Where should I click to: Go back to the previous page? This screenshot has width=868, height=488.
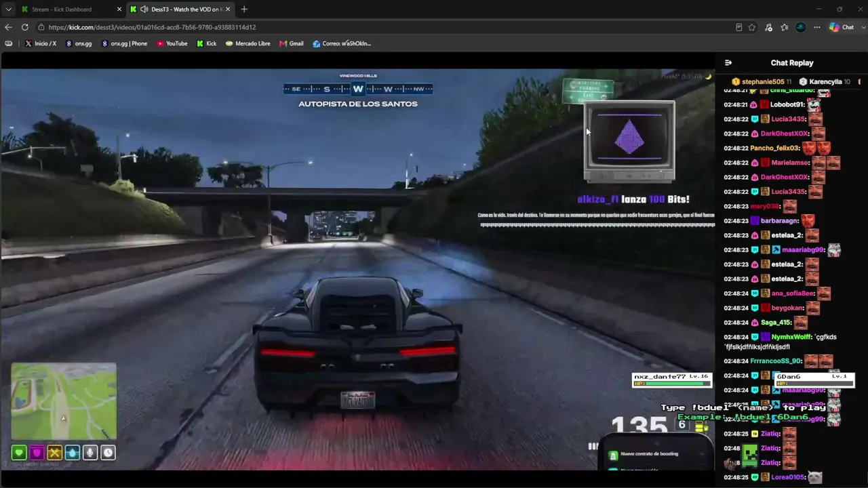click(x=8, y=27)
